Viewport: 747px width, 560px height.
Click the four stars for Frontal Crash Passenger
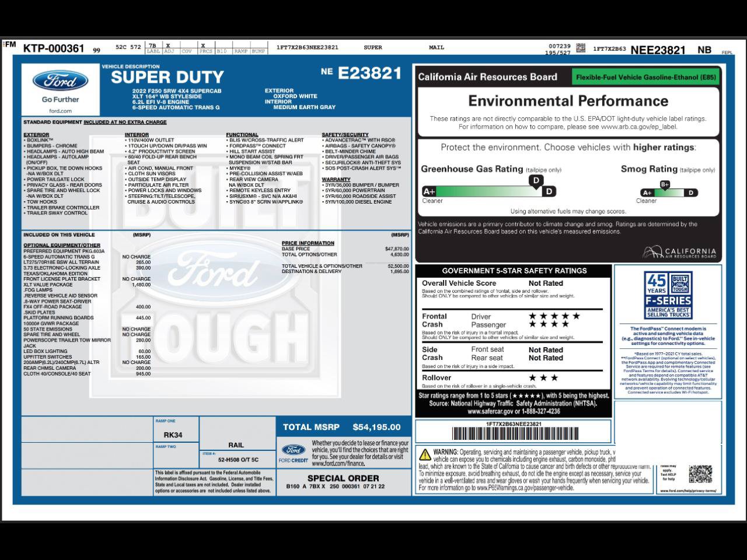pyautogui.click(x=549, y=324)
